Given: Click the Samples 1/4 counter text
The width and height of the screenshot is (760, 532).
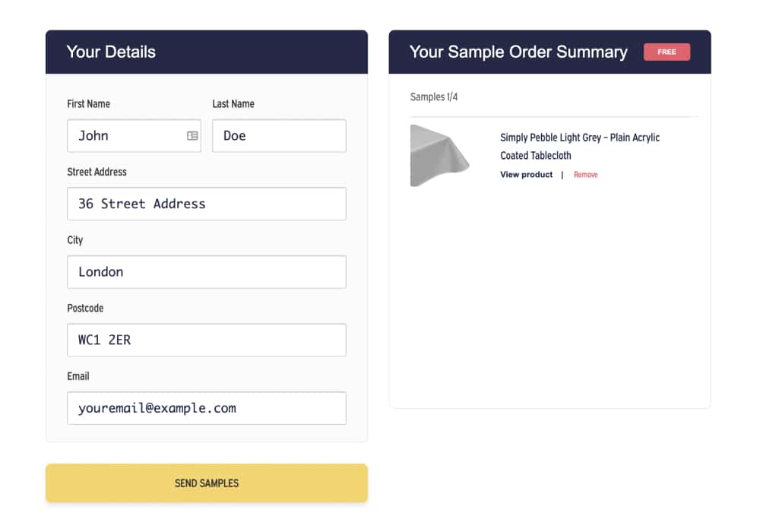Looking at the screenshot, I should pyautogui.click(x=434, y=97).
